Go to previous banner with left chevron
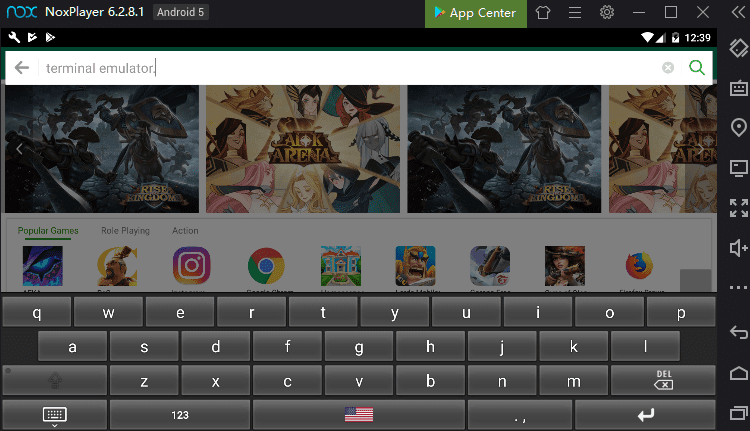 [19, 149]
